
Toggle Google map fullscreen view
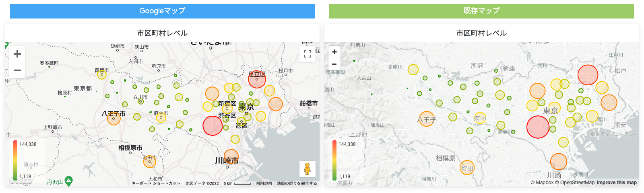(308, 54)
